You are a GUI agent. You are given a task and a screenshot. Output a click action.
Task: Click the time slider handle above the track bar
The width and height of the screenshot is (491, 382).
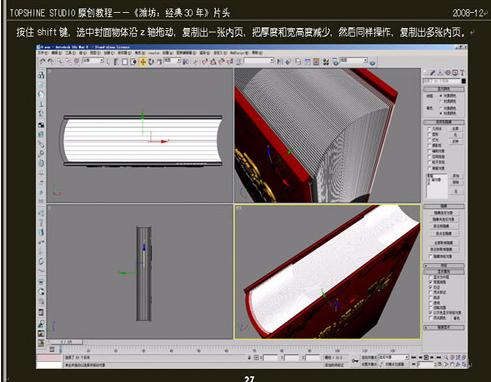coord(66,342)
